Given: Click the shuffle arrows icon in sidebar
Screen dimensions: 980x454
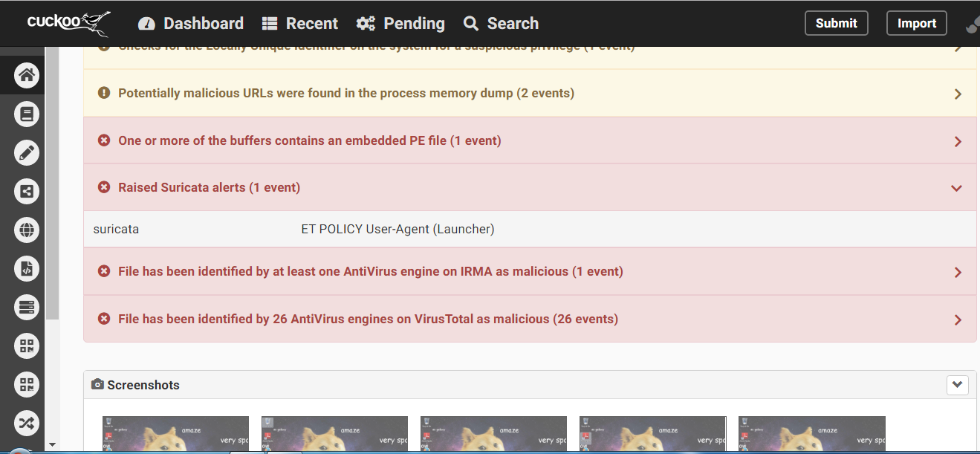Looking at the screenshot, I should [27, 423].
